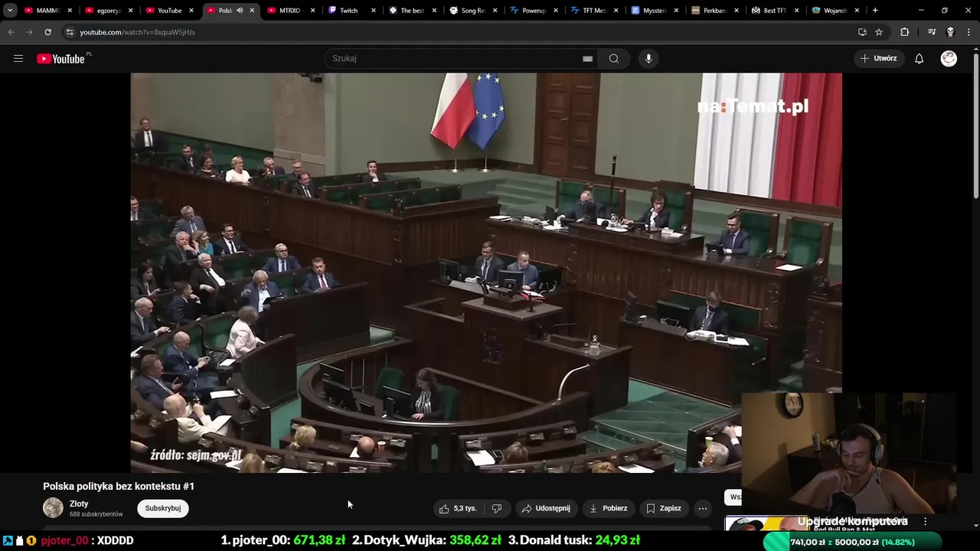This screenshot has height=551, width=980.
Task: Close the MTRXO tab
Action: click(x=313, y=11)
